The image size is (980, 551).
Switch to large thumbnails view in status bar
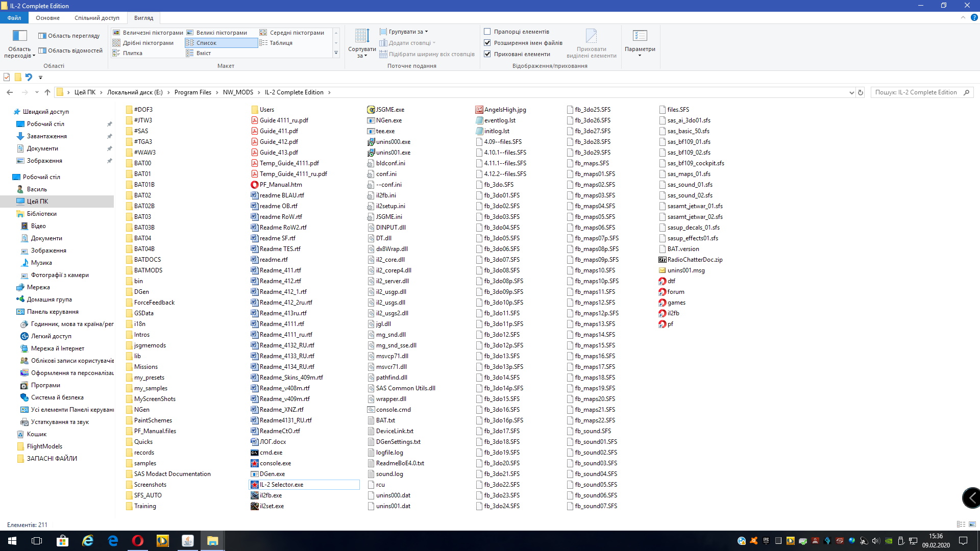tap(972, 524)
